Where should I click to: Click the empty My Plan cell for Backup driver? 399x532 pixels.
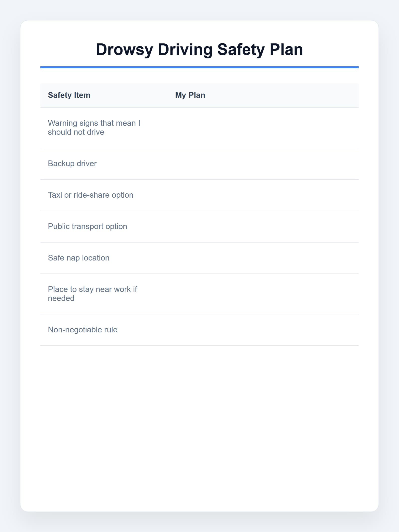click(263, 164)
